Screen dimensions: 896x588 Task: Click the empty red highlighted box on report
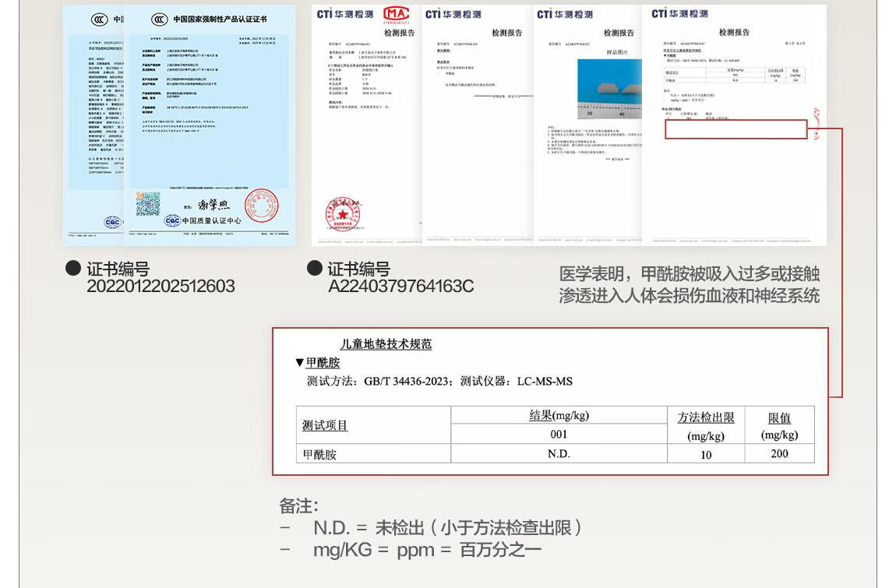click(x=736, y=129)
